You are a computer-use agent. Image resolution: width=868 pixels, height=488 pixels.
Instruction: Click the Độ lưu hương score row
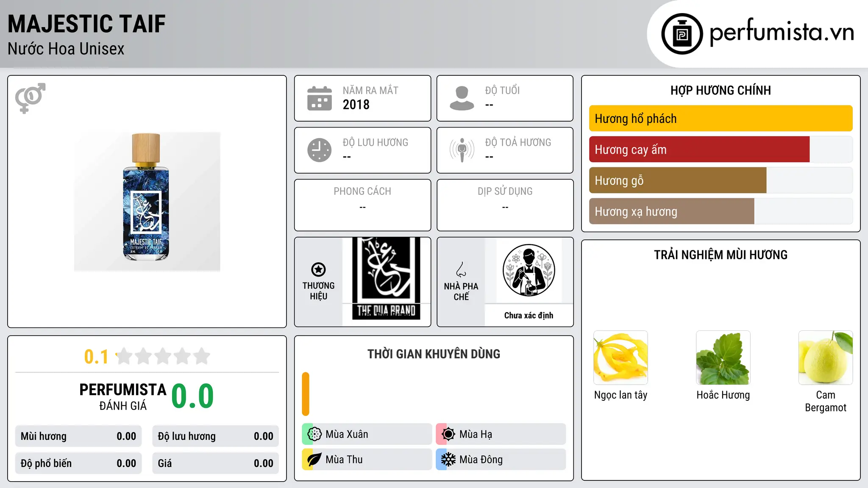(x=215, y=436)
